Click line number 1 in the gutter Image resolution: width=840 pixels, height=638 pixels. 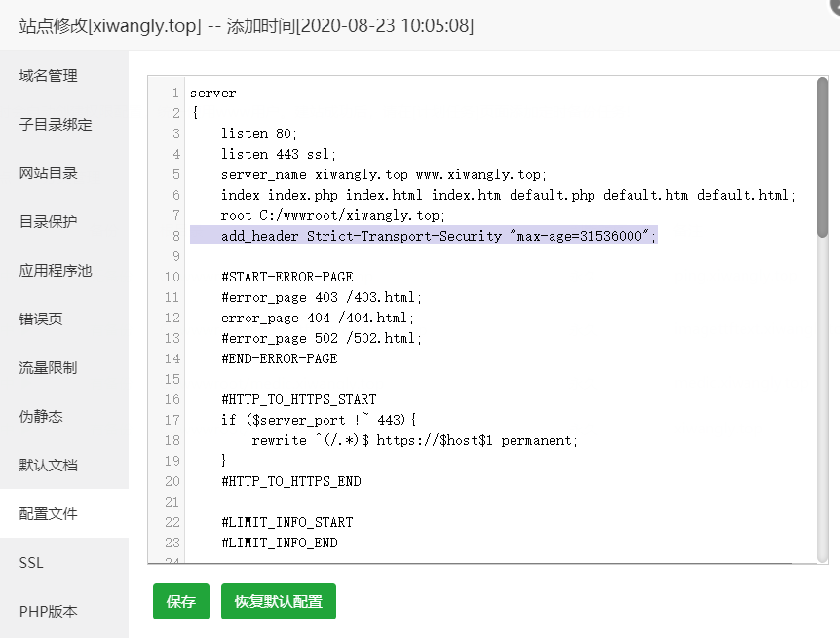click(175, 93)
